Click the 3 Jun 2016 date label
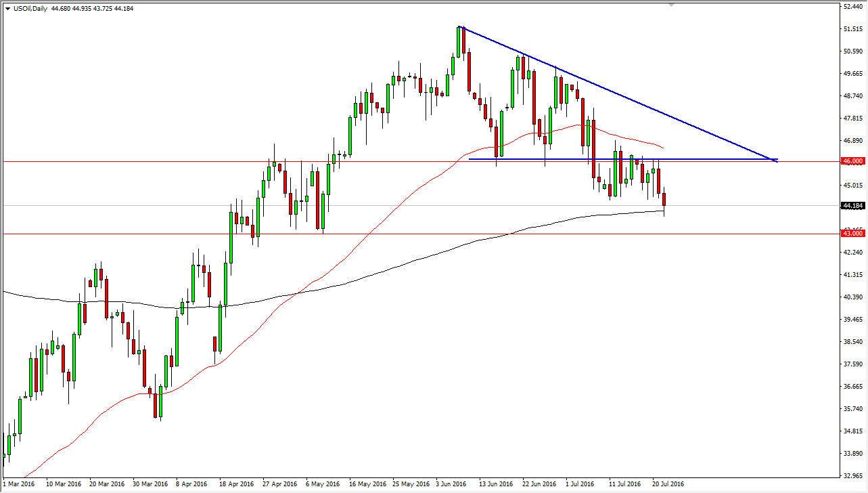Viewport: 868px width, 493px height. (x=451, y=484)
